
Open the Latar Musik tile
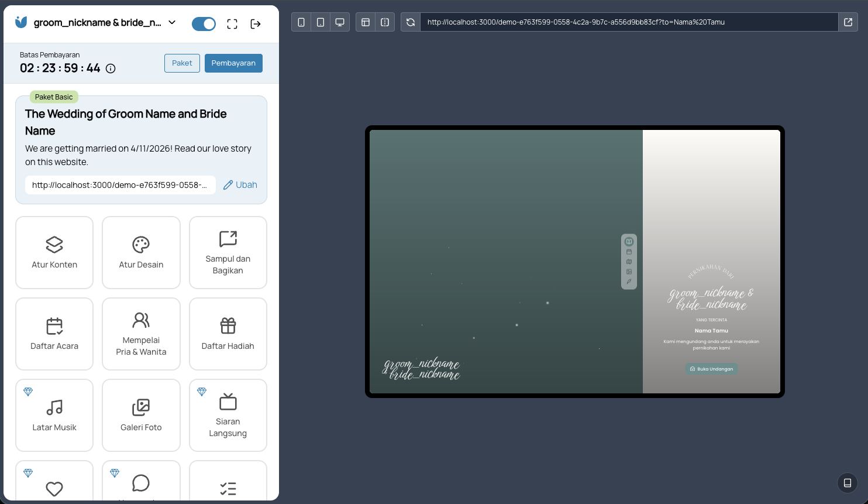click(x=54, y=416)
